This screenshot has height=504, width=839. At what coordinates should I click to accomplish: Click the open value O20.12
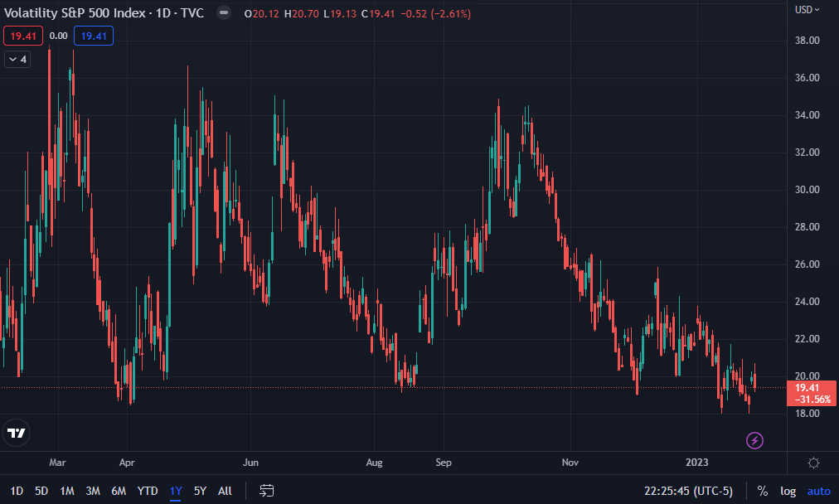262,13
